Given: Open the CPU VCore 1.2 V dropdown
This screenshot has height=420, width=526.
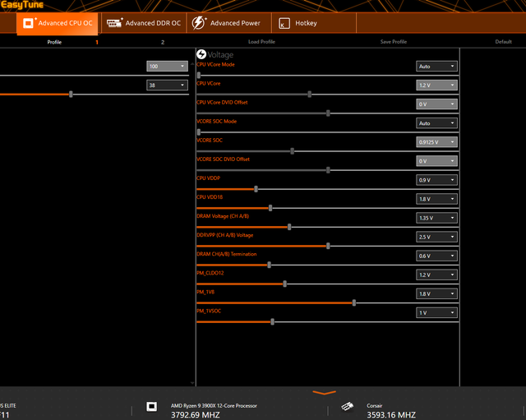Looking at the screenshot, I should pos(436,85).
